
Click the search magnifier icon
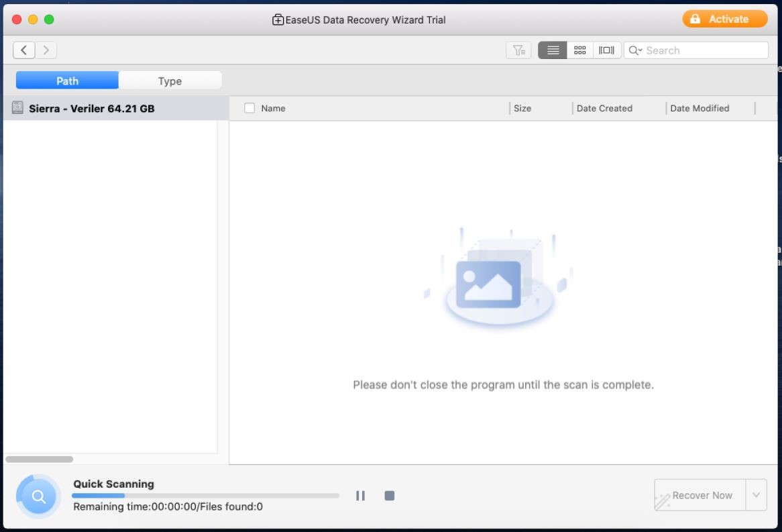tap(634, 50)
